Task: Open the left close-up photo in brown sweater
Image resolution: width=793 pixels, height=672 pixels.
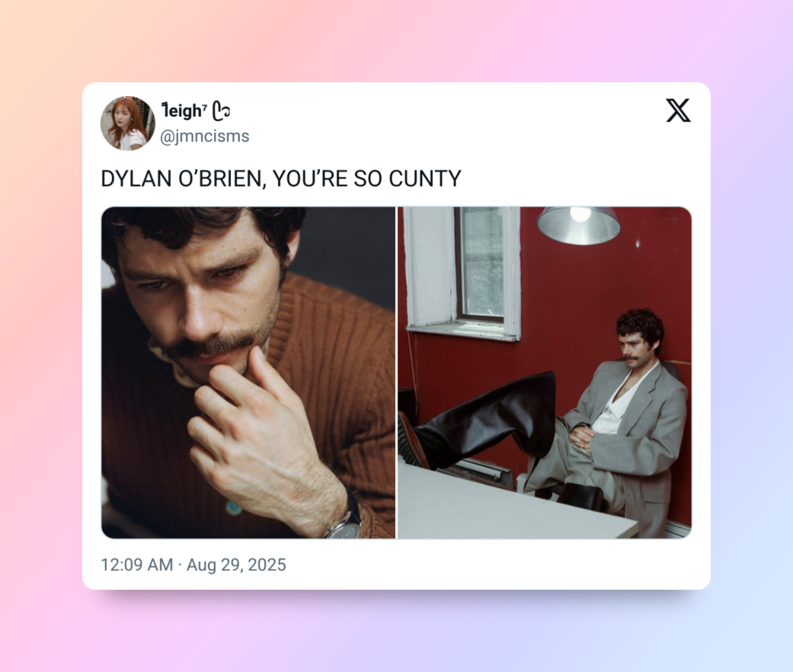Action: point(248,373)
